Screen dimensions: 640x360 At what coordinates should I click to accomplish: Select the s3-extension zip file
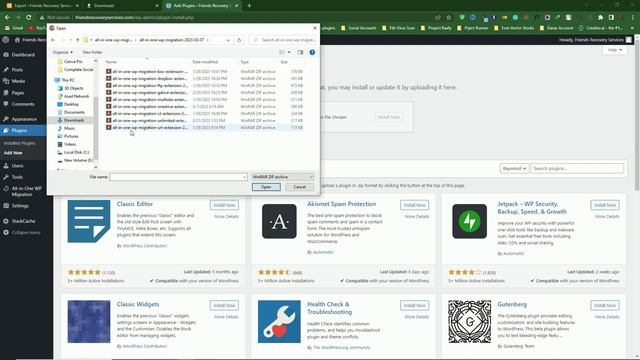[x=204, y=113]
